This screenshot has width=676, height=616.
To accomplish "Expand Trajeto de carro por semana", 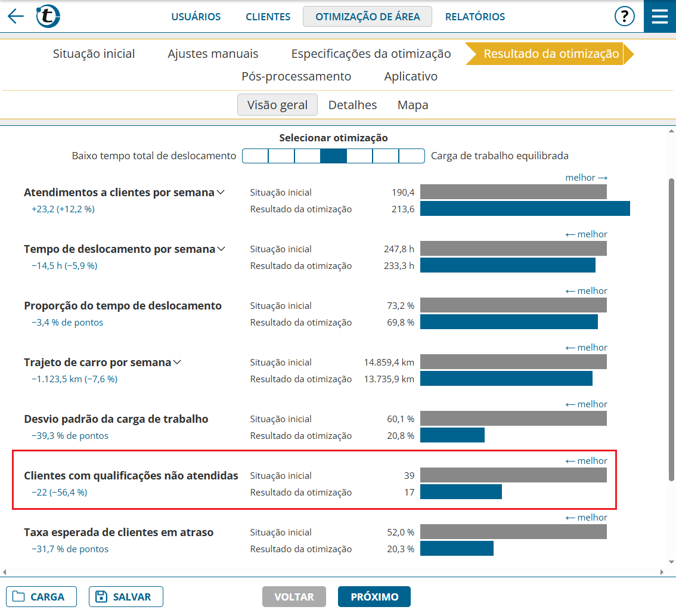I will (177, 363).
